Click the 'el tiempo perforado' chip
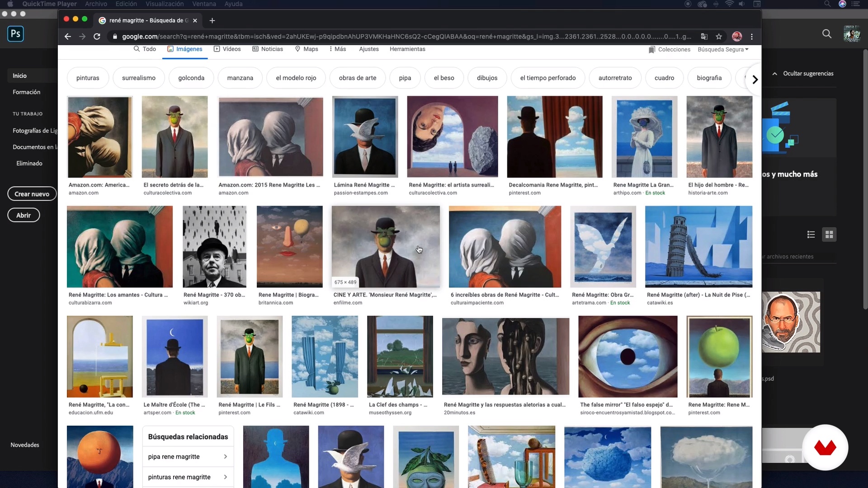868x488 pixels. (548, 78)
